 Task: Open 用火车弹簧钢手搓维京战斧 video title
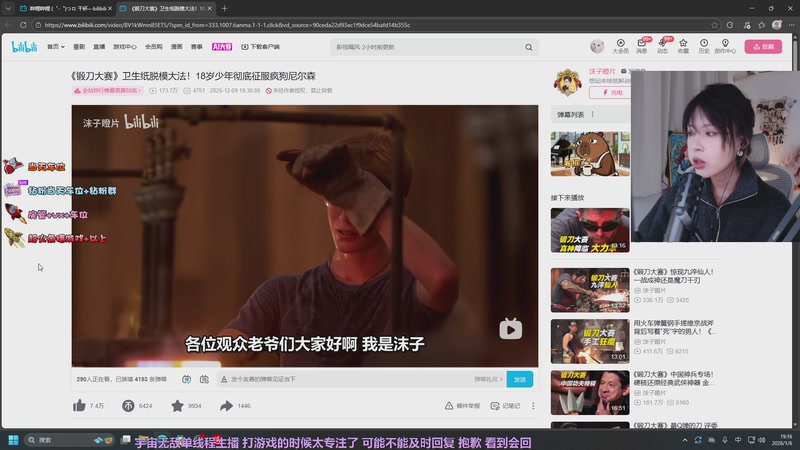[675, 327]
